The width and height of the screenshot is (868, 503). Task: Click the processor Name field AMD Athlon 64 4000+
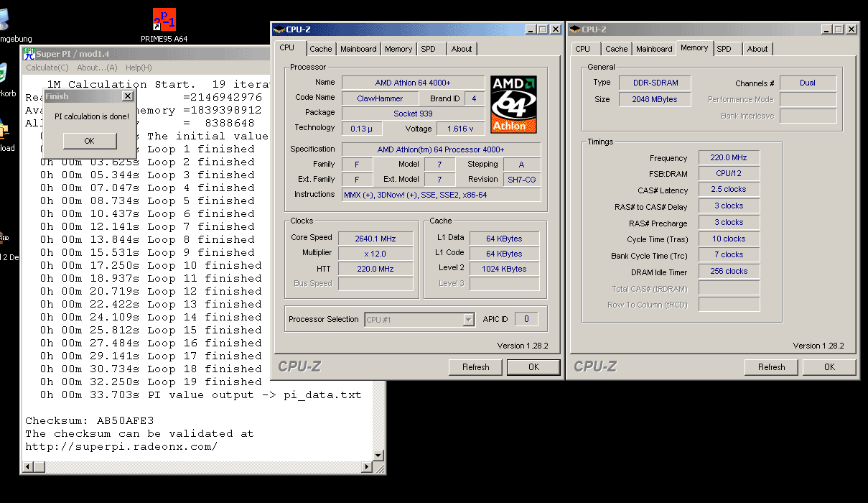pyautogui.click(x=413, y=83)
